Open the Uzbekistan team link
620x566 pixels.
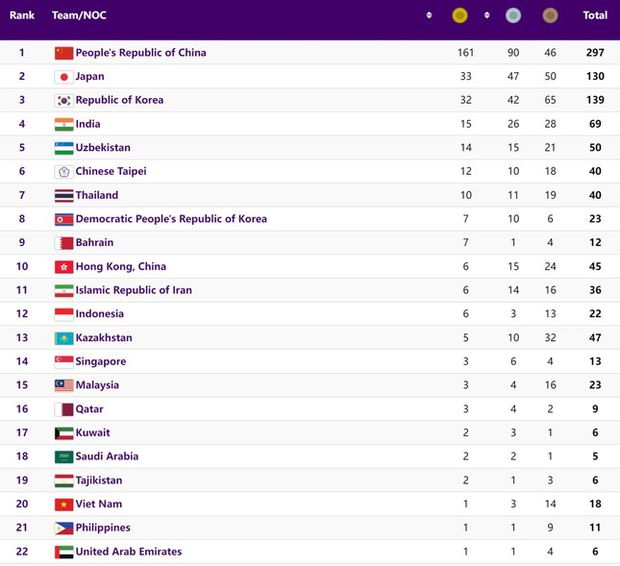click(x=103, y=148)
